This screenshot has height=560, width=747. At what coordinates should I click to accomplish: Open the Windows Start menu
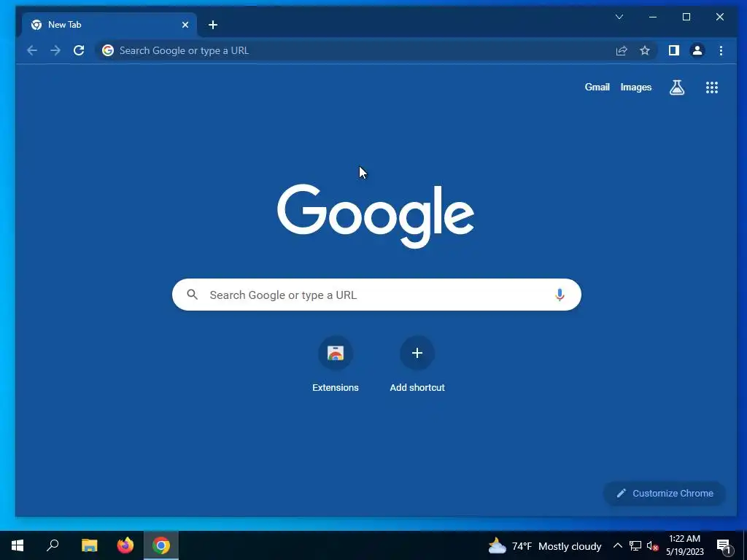pyautogui.click(x=18, y=545)
